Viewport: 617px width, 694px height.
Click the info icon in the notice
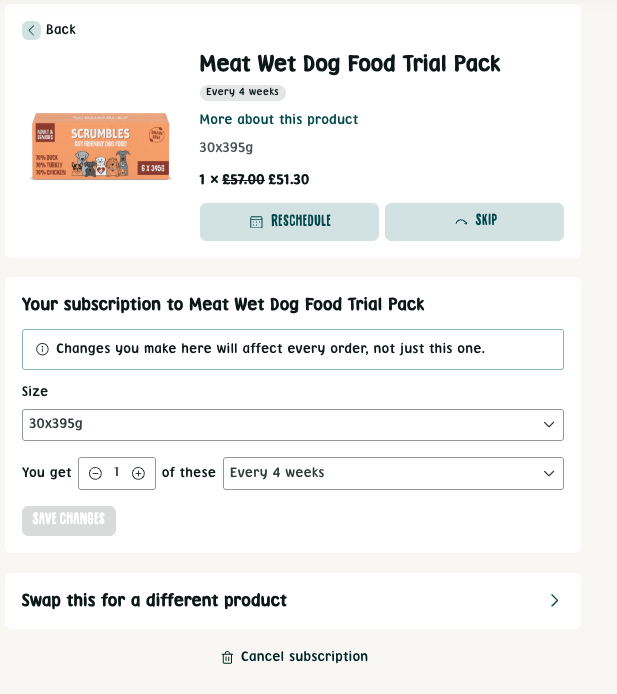pos(42,350)
